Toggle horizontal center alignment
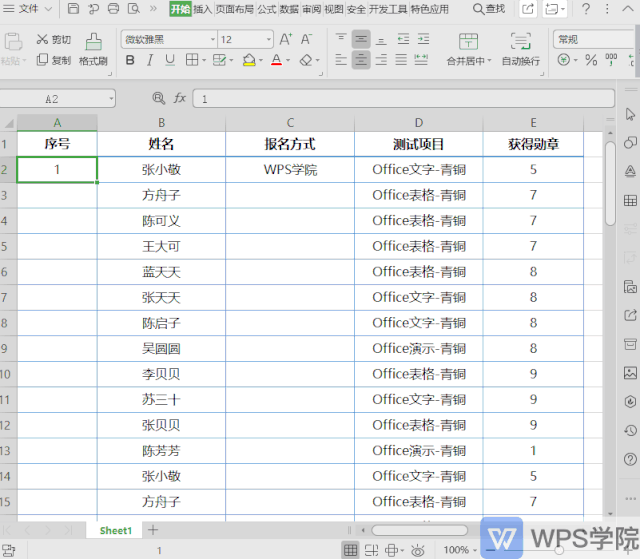 pyautogui.click(x=361, y=60)
